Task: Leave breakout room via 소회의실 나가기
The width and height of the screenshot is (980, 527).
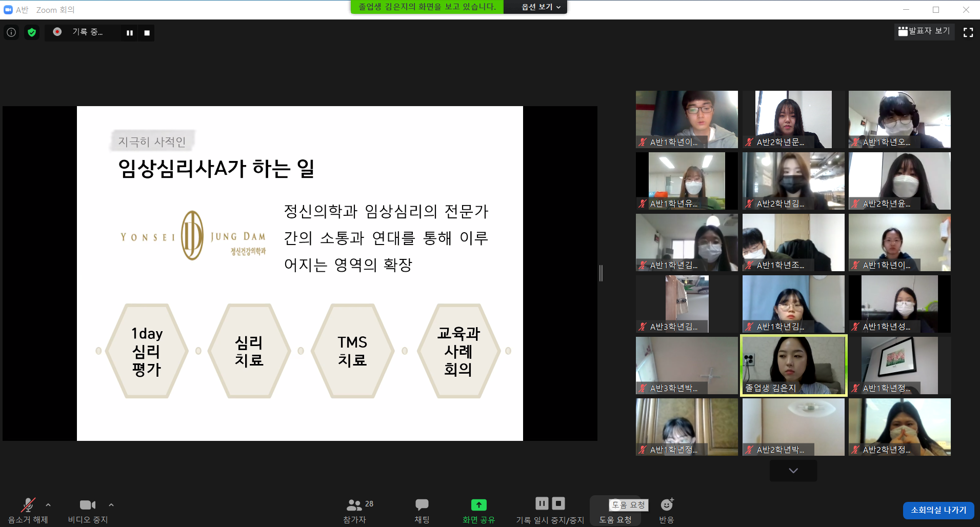Action: [x=938, y=510]
